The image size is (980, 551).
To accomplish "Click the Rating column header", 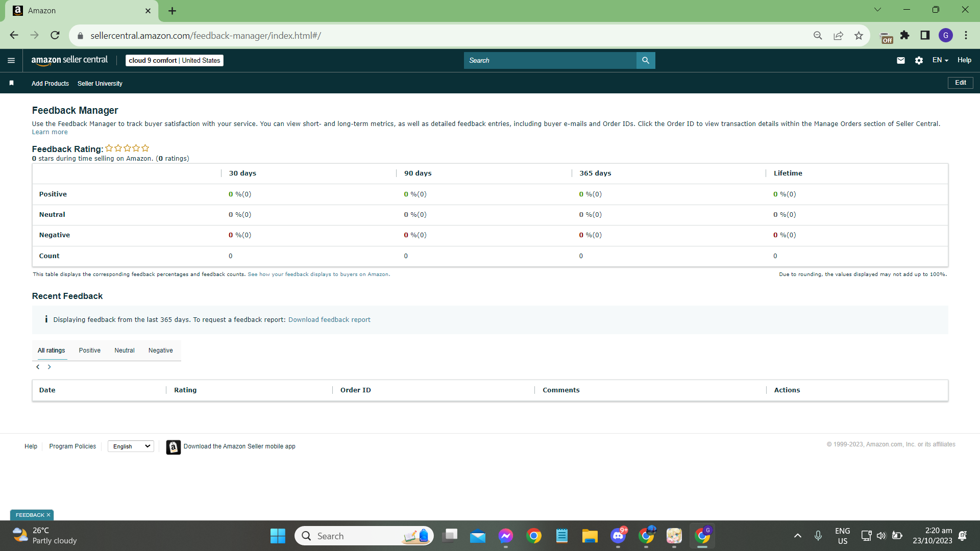I will pos(185,390).
